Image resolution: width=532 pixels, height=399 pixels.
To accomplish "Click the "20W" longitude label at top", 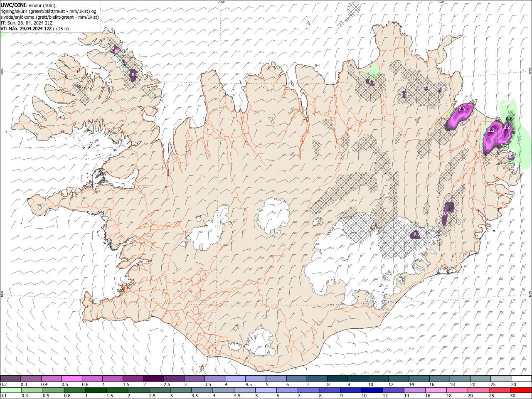I will coord(221,2).
